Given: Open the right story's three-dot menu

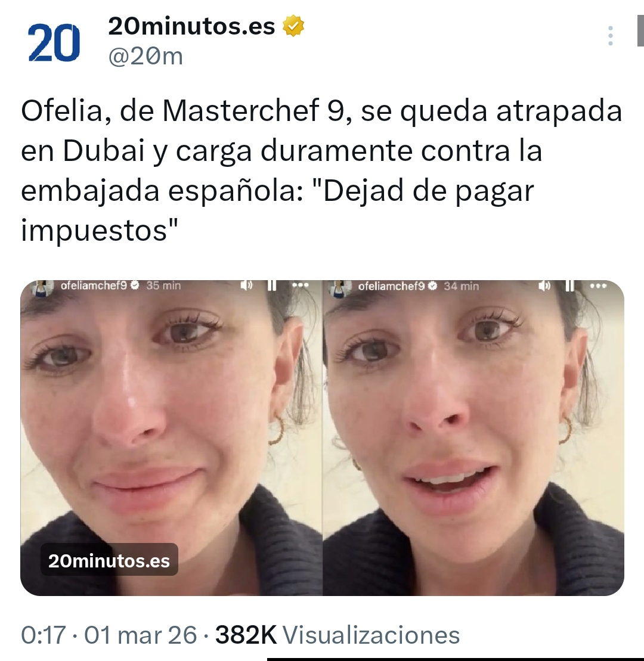Looking at the screenshot, I should 598,286.
